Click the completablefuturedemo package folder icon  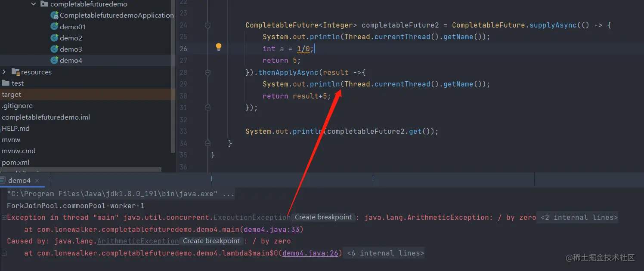[44, 4]
